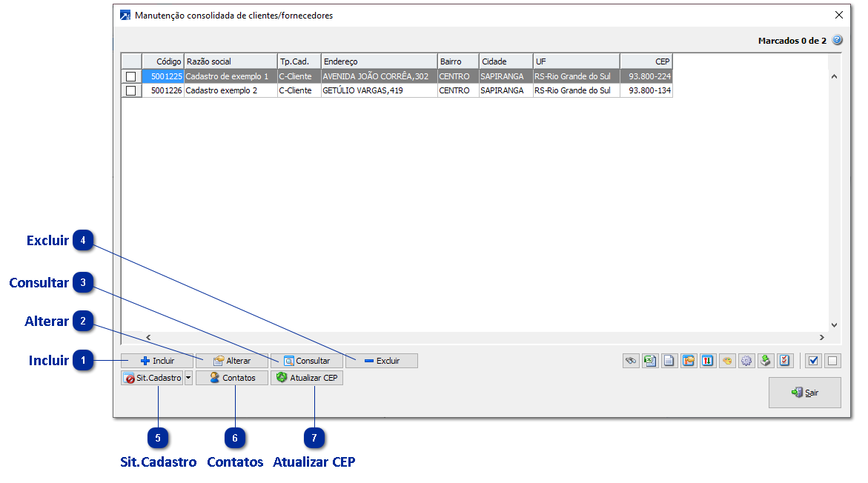Click the CEP cell 93.800-224
This screenshot has width=868, height=483.
(646, 76)
